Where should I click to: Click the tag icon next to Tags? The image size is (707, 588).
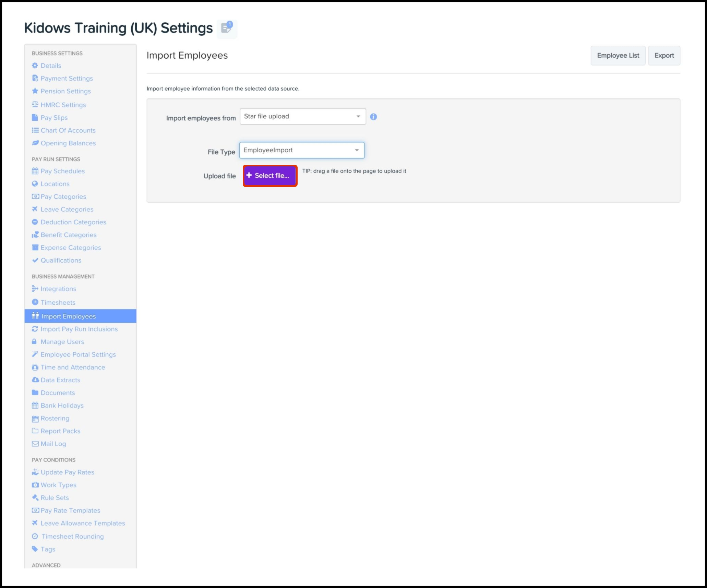point(35,549)
